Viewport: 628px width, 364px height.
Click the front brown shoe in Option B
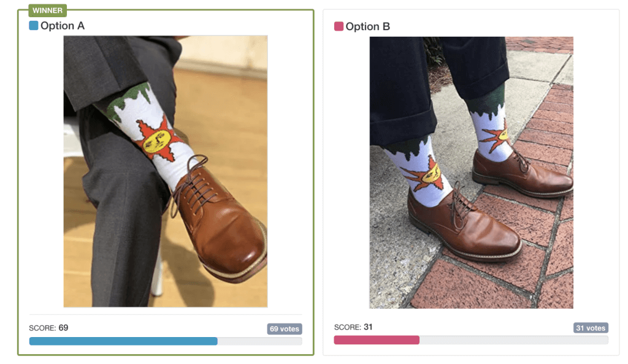tap(462, 226)
